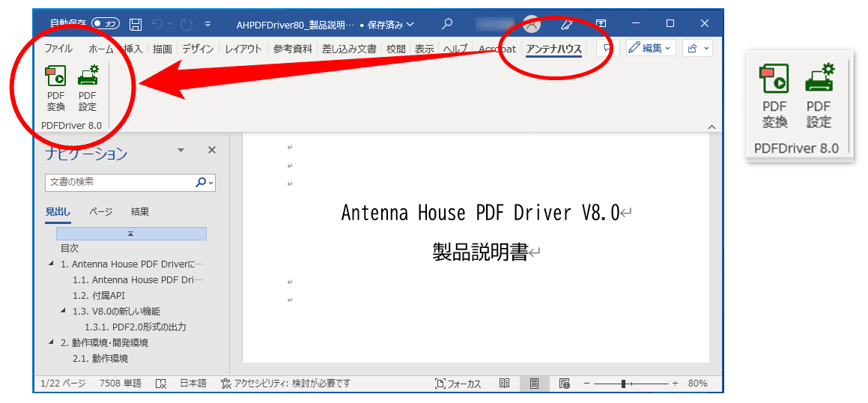Switch to the デザイン tab
This screenshot has height=403, width=868.
pos(198,49)
